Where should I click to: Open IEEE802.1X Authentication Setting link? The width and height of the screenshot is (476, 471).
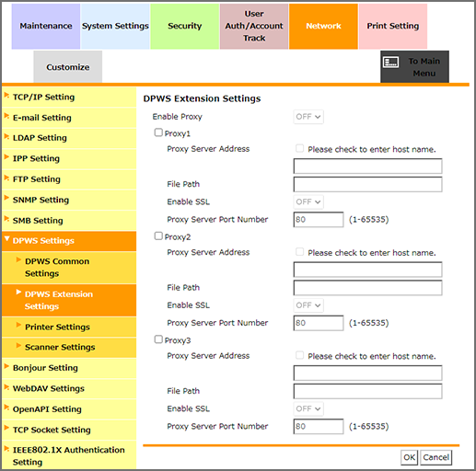click(69, 455)
